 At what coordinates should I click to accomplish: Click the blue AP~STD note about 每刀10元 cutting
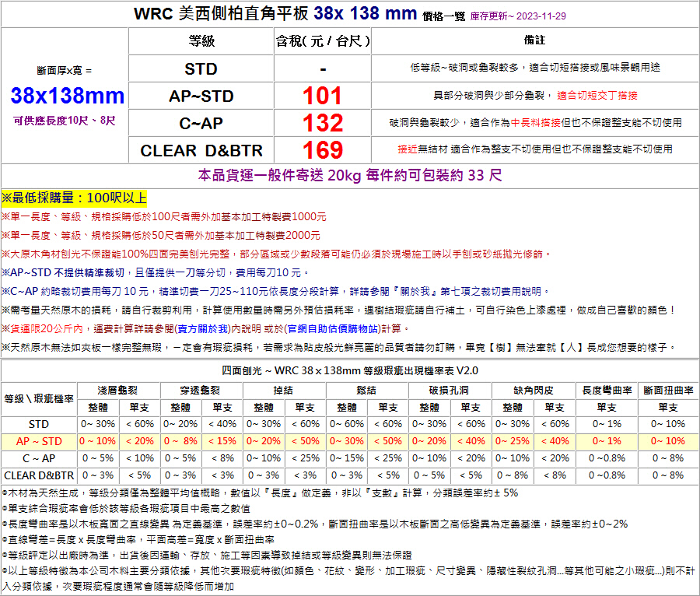pyautogui.click(x=156, y=273)
